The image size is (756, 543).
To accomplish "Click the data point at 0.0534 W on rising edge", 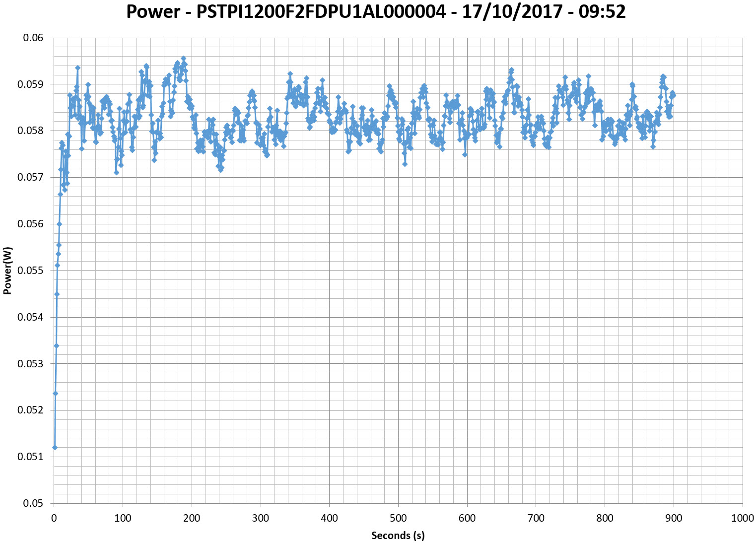I will (x=56, y=346).
